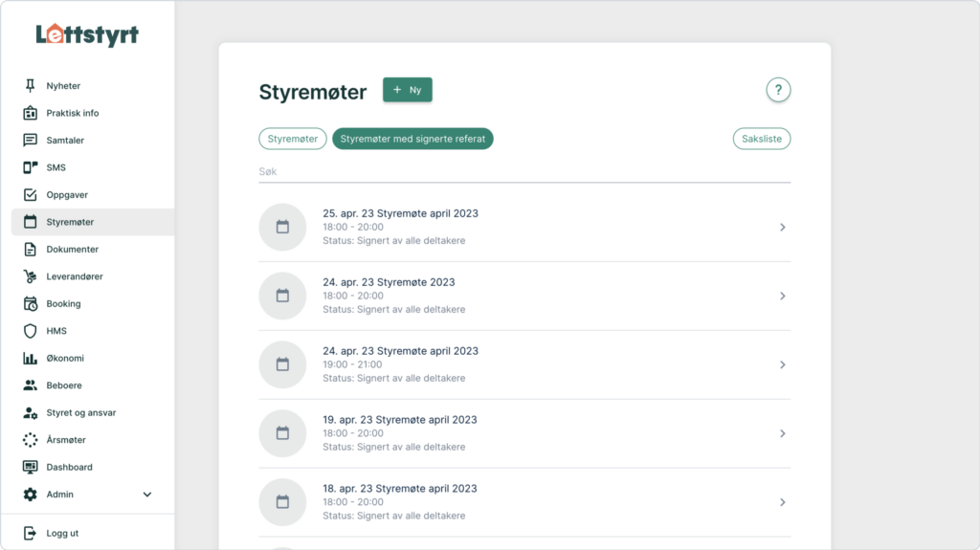Click the Logg ut exit icon

[30, 533]
